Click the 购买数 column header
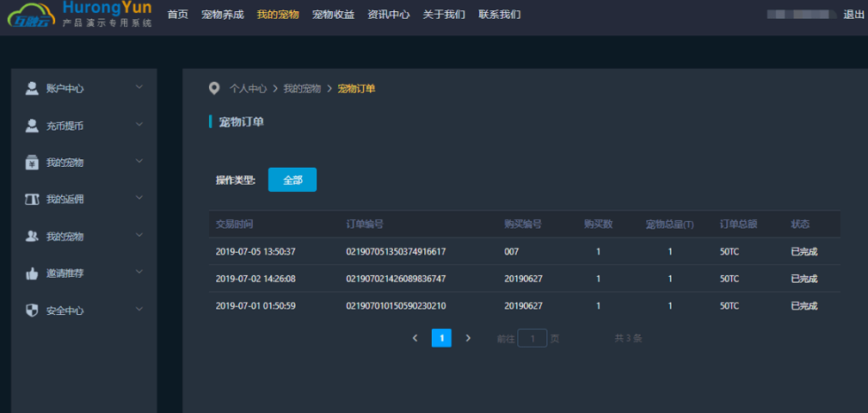The height and width of the screenshot is (413, 868). click(x=599, y=225)
